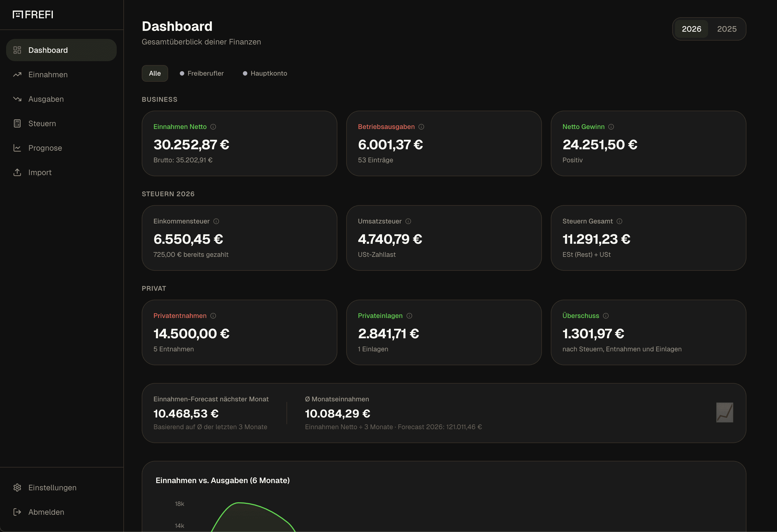Image resolution: width=777 pixels, height=532 pixels.
Task: Open info icon beside Einnahmen Netto
Action: [213, 127]
